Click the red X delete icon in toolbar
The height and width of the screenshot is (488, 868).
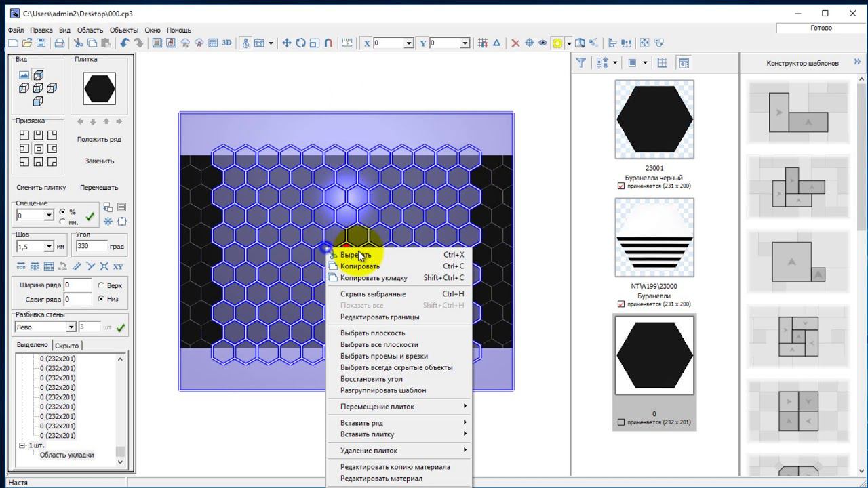(x=515, y=43)
